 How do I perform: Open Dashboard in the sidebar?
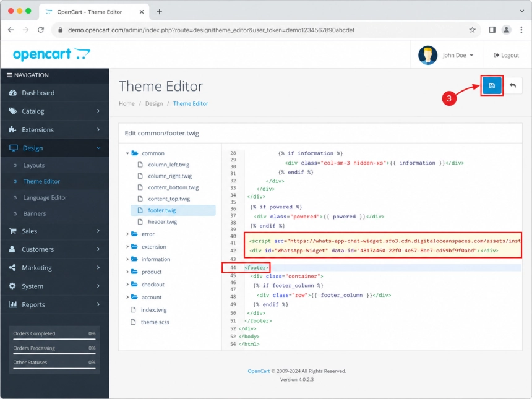(x=38, y=93)
